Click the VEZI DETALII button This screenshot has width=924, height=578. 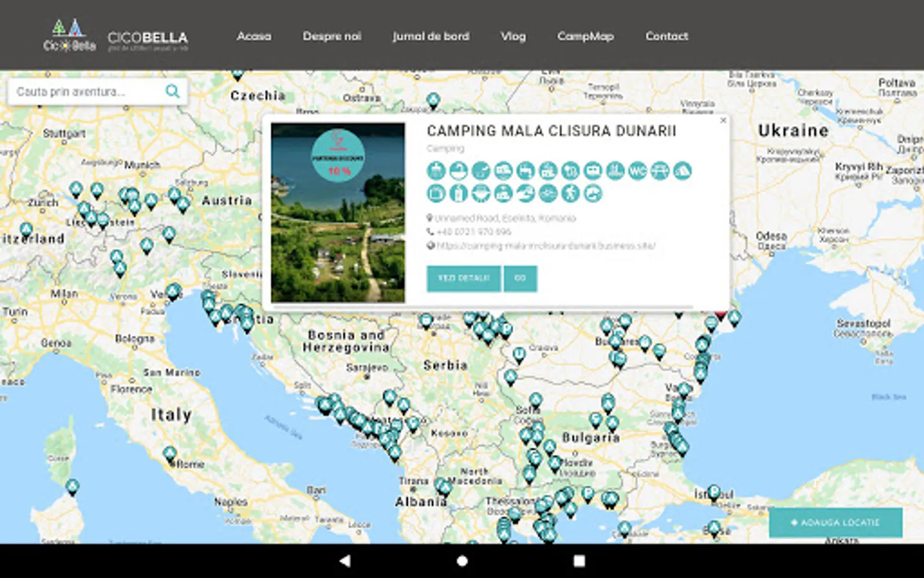[463, 279]
